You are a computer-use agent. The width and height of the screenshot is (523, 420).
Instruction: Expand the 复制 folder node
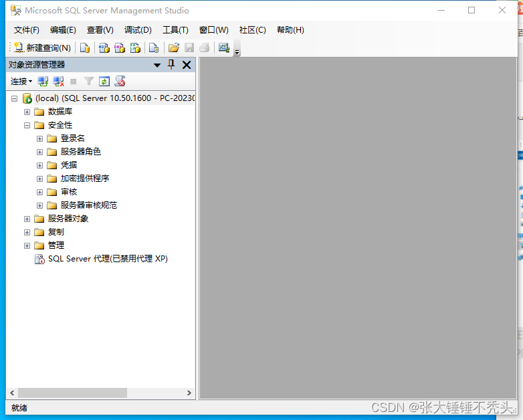27,232
